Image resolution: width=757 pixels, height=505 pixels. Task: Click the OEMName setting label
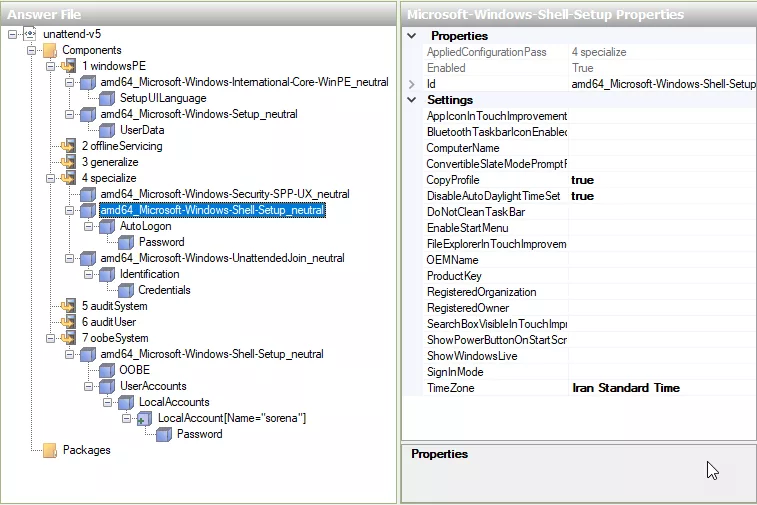click(x=452, y=260)
